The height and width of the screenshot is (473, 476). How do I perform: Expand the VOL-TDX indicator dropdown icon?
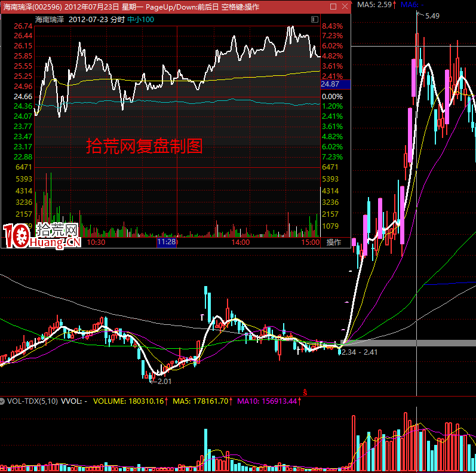point(2,401)
